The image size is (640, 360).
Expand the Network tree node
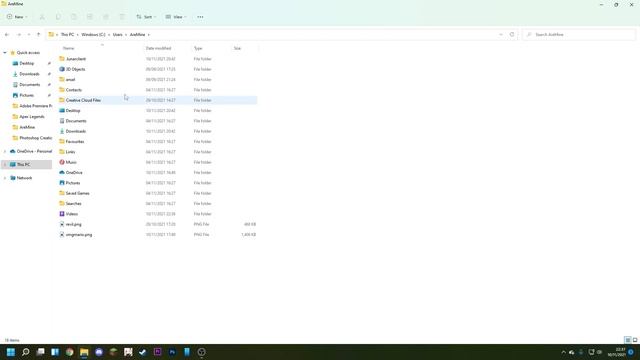(5, 178)
